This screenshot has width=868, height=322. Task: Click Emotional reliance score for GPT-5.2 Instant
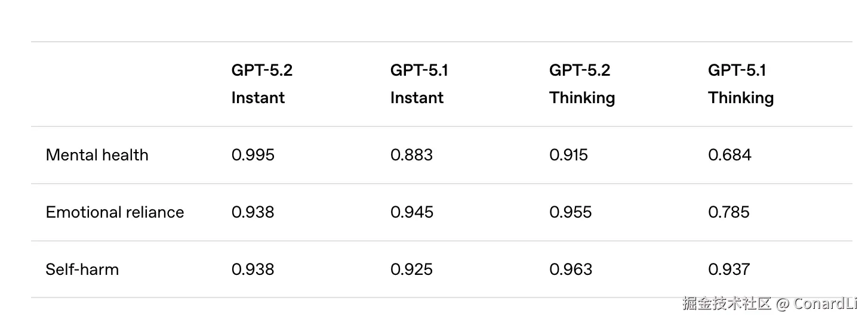point(253,212)
